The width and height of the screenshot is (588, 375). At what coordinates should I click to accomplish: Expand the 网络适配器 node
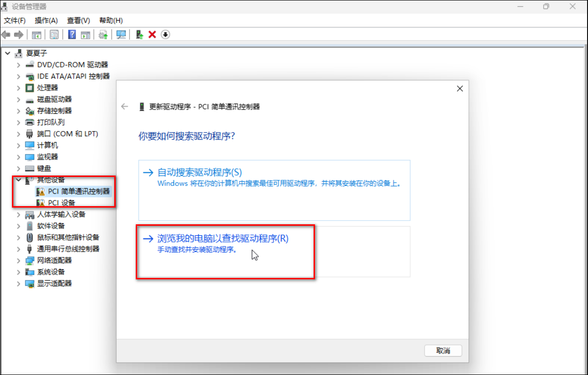click(x=19, y=260)
